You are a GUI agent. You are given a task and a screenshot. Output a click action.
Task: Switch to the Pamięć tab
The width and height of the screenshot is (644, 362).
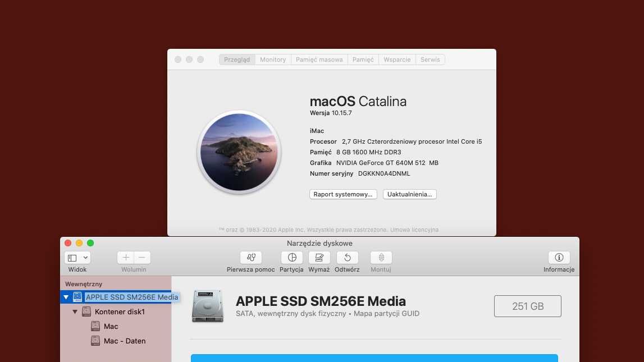tap(363, 59)
